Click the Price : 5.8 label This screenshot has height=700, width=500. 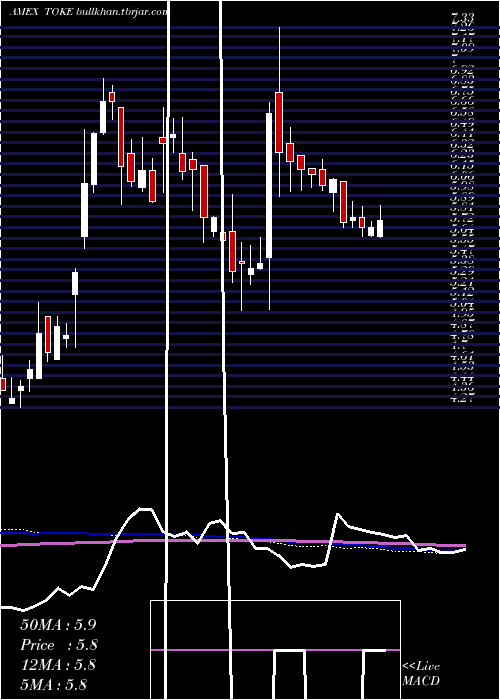(x=59, y=645)
